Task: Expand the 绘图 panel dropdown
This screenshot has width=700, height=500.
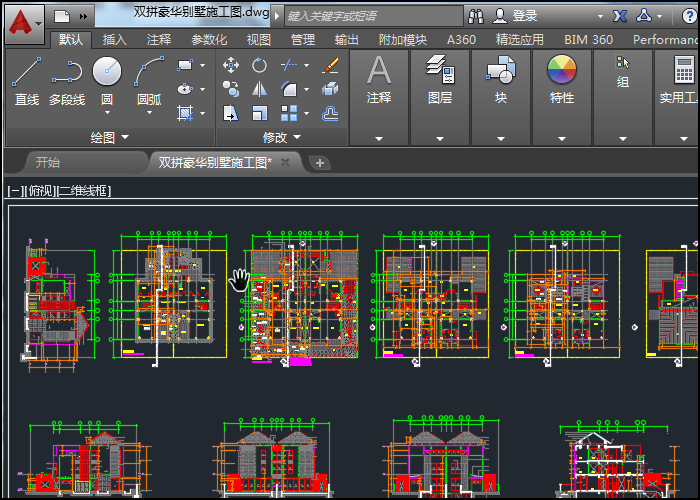Action: click(x=125, y=138)
